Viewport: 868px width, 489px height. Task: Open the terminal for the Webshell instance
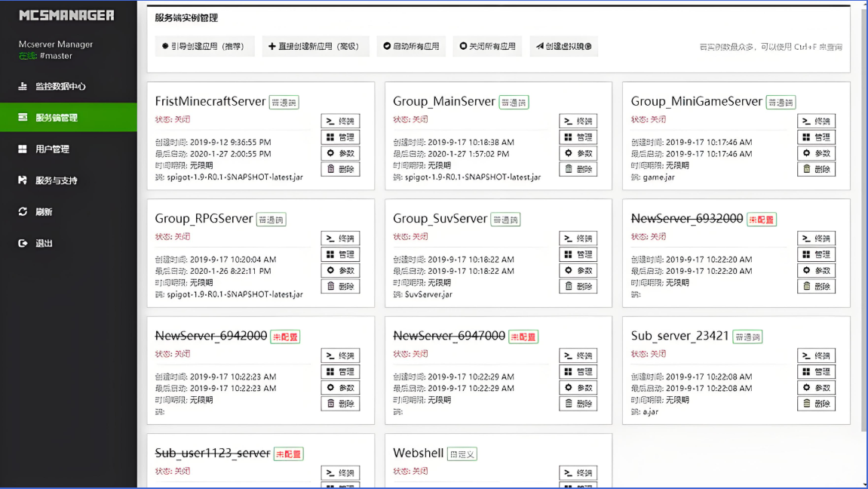click(578, 471)
